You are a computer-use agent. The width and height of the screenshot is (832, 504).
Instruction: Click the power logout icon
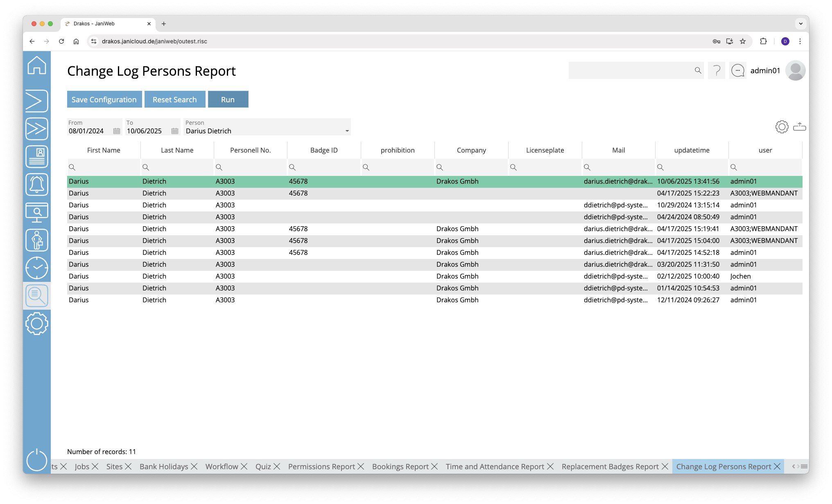[x=37, y=460]
